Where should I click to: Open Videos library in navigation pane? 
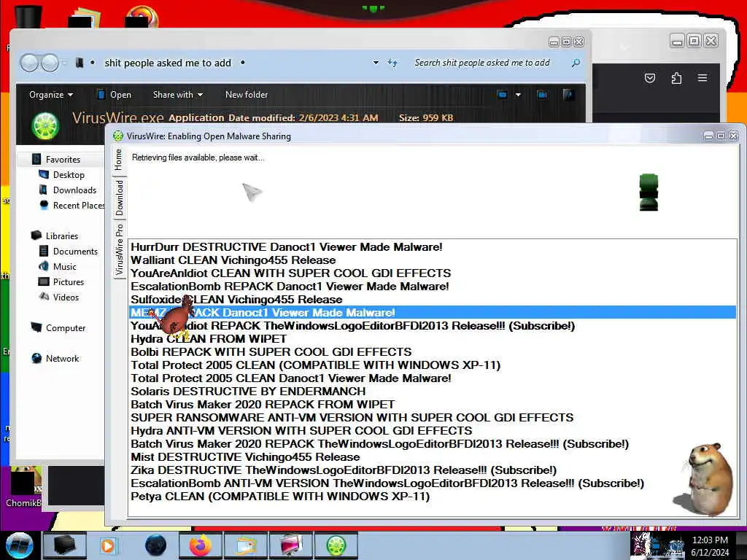pos(58,297)
